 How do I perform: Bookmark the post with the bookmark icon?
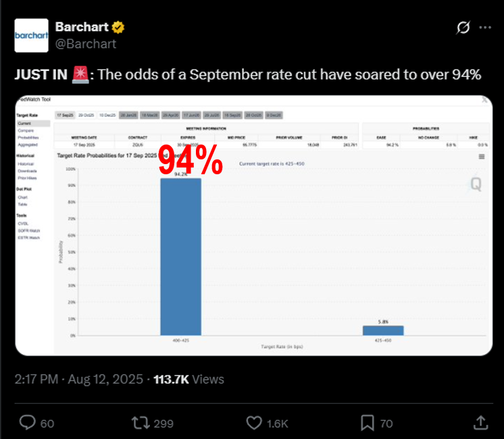click(367, 423)
